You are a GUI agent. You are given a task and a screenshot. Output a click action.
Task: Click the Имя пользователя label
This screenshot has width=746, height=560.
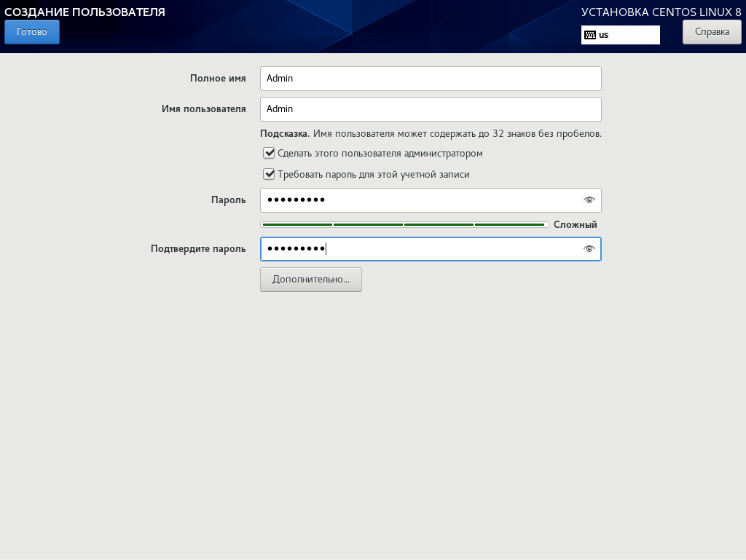pyautogui.click(x=204, y=109)
